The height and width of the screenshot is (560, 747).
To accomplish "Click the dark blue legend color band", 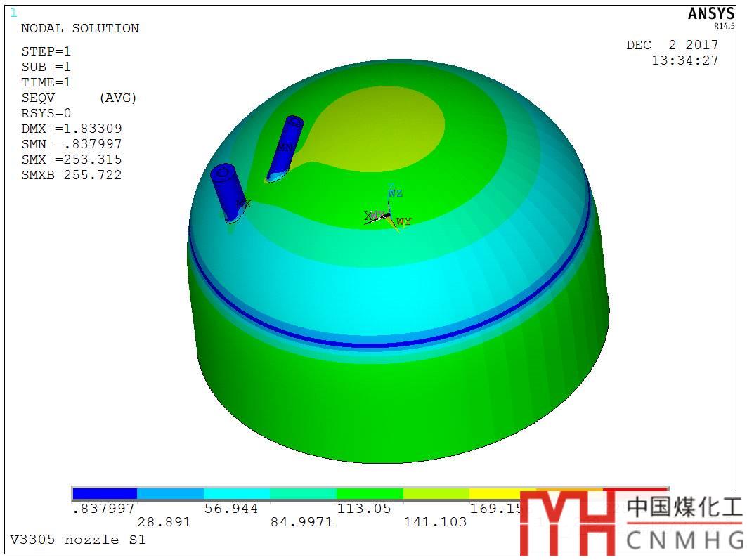I will 105,493.
